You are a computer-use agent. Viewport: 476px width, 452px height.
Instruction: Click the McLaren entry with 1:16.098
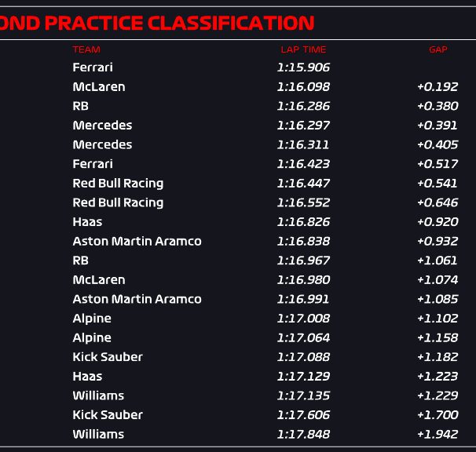[x=99, y=87]
